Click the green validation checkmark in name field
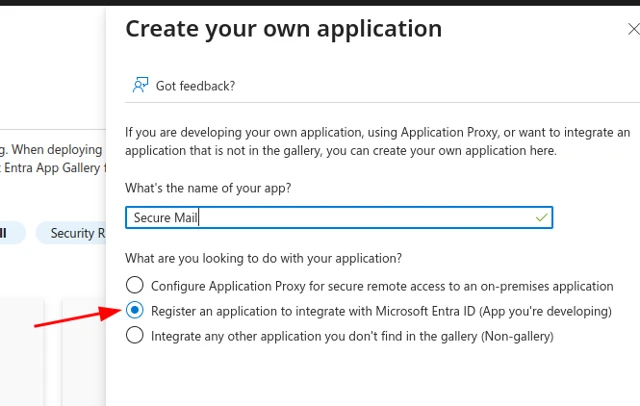 point(541,217)
